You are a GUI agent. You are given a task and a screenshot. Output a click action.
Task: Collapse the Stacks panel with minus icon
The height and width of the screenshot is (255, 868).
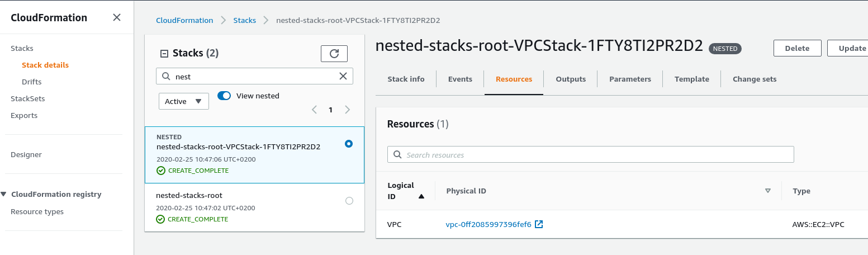[x=164, y=54]
